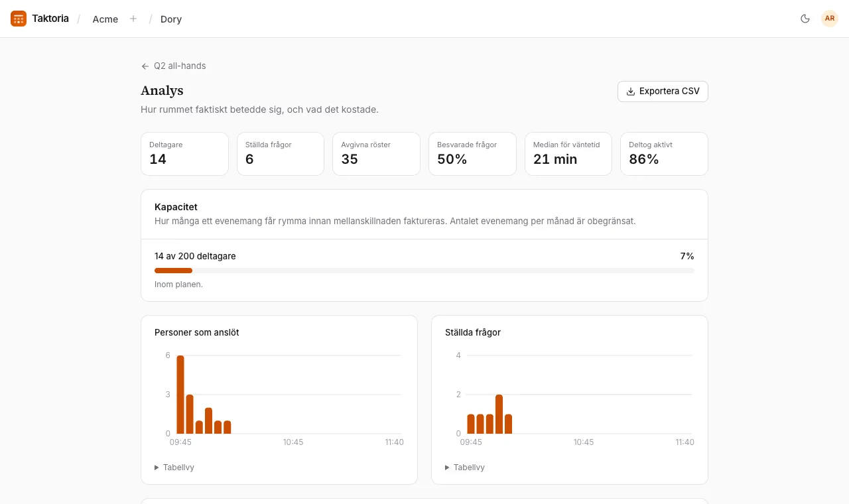This screenshot has width=849, height=504.
Task: Click the 7% capacity percentage
Action: tap(687, 256)
